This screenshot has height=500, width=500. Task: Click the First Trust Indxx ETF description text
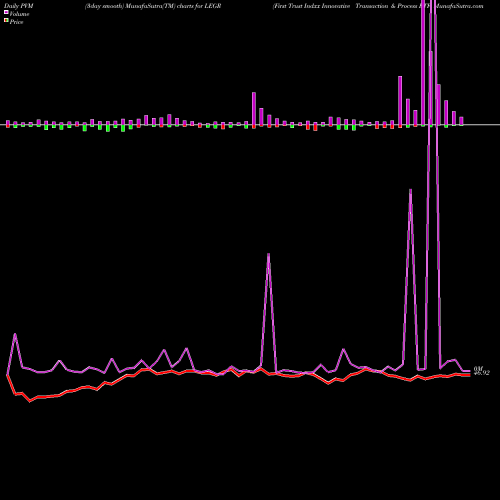352,6
